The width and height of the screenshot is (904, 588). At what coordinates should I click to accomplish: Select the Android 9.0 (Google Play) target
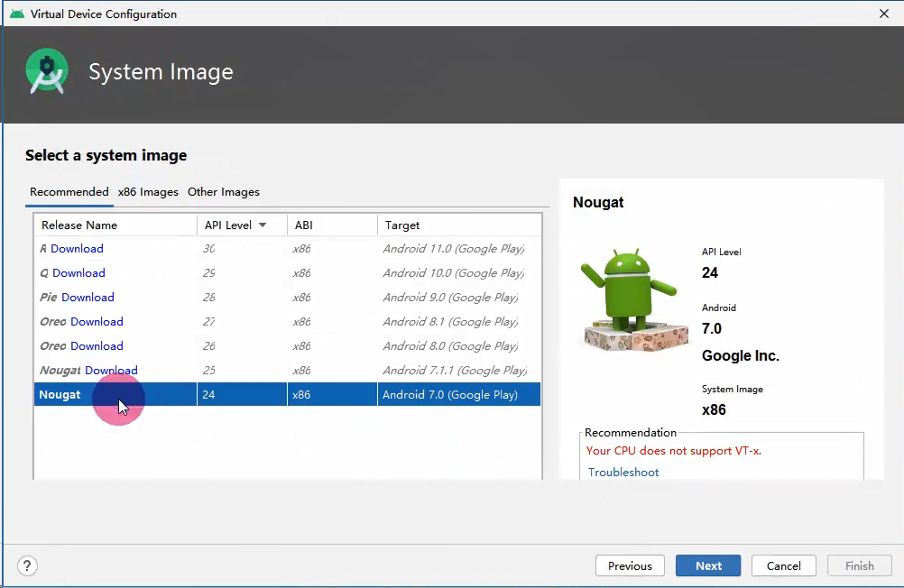click(x=450, y=297)
